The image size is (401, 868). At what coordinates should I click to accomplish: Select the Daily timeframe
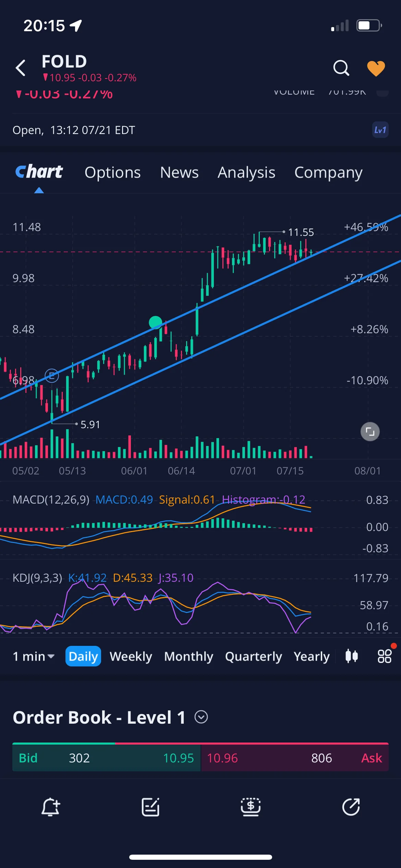[x=83, y=656]
